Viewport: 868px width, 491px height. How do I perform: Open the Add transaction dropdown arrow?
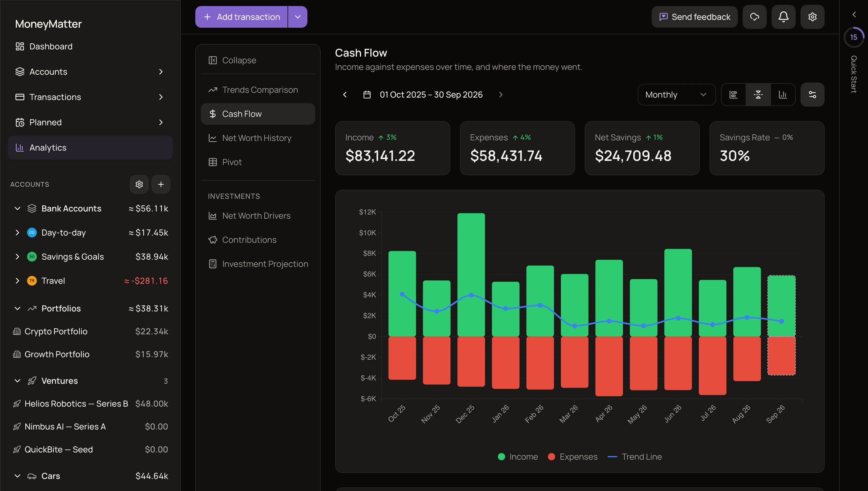[x=297, y=17]
